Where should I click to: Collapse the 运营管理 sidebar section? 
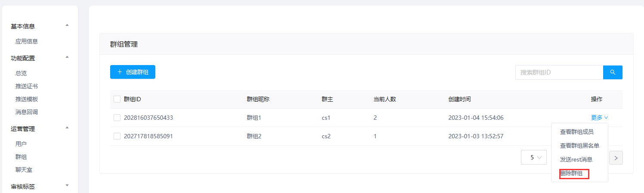(x=67, y=128)
